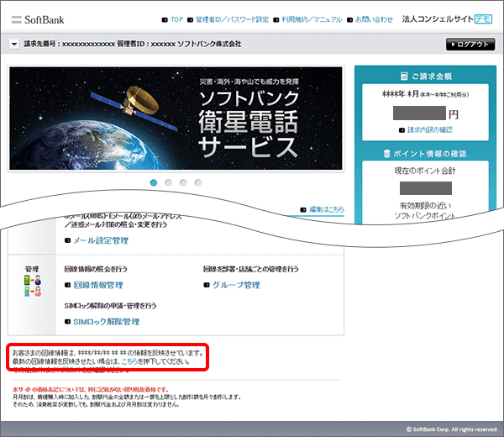Image resolution: width=504 pixels, height=437 pixels.
Task: Click the ログアウト button
Action: point(470,44)
